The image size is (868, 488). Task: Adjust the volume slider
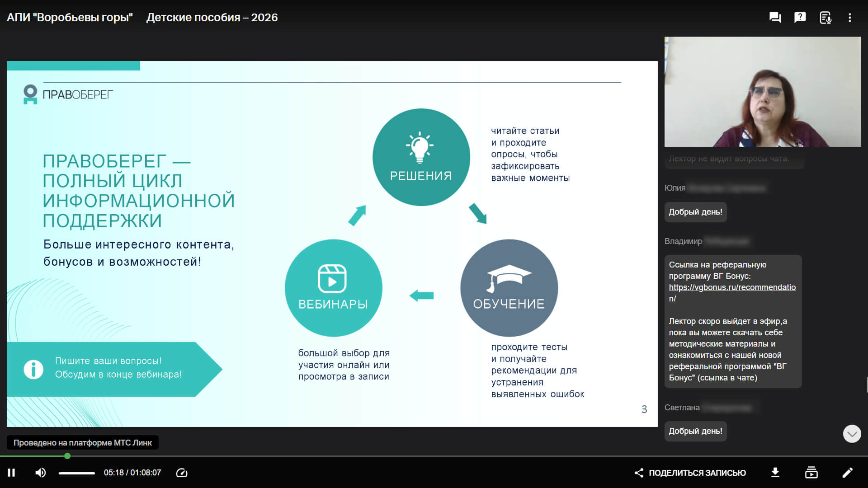coord(77,473)
